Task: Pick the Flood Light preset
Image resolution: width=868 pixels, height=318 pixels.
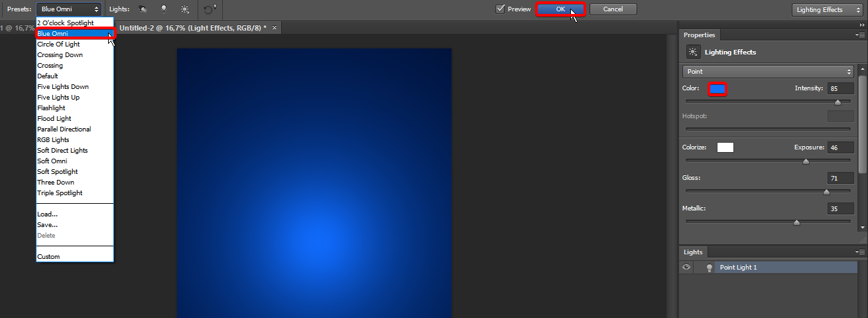Action: (75, 119)
